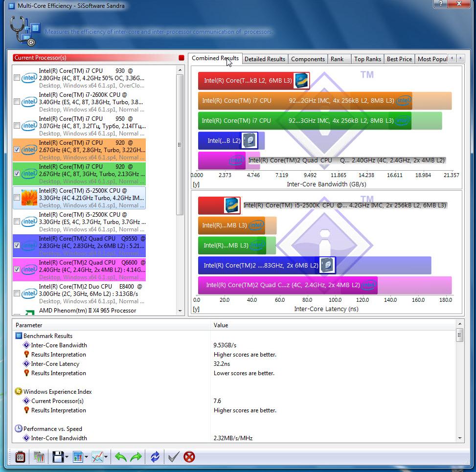Click the copy charts icon in toolbar

(x=39, y=457)
